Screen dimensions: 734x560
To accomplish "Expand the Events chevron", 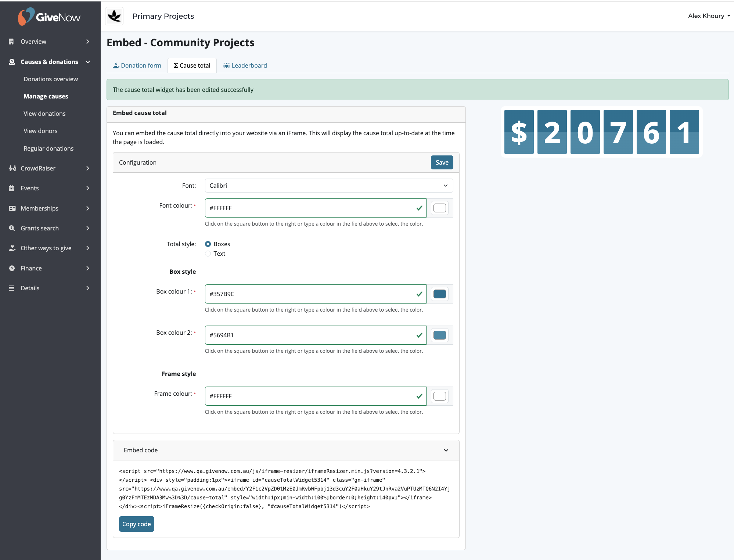I will pyautogui.click(x=88, y=188).
